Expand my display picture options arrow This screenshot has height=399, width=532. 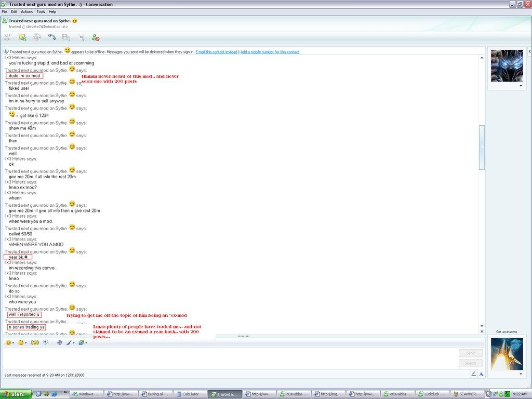click(x=521, y=374)
